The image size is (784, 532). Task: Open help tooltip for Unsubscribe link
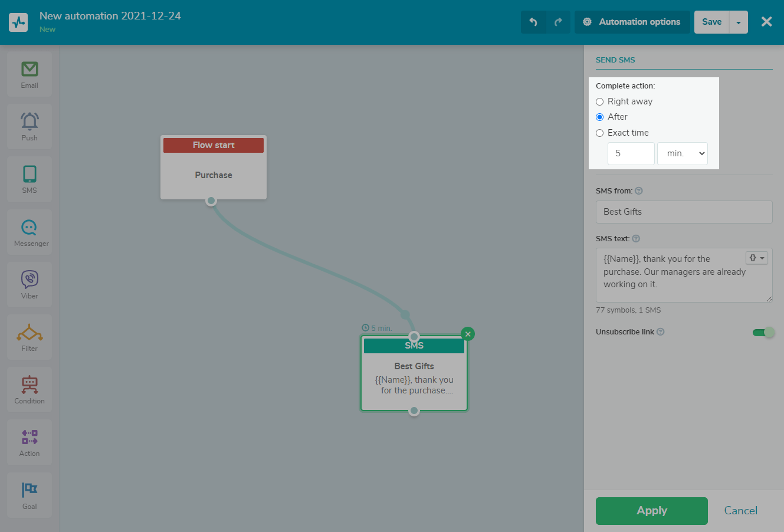(661, 331)
